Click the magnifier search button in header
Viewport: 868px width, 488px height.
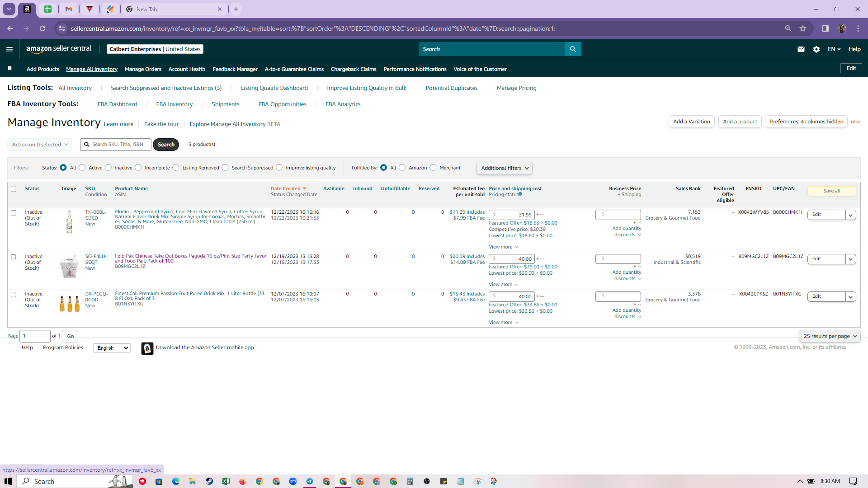tap(573, 49)
